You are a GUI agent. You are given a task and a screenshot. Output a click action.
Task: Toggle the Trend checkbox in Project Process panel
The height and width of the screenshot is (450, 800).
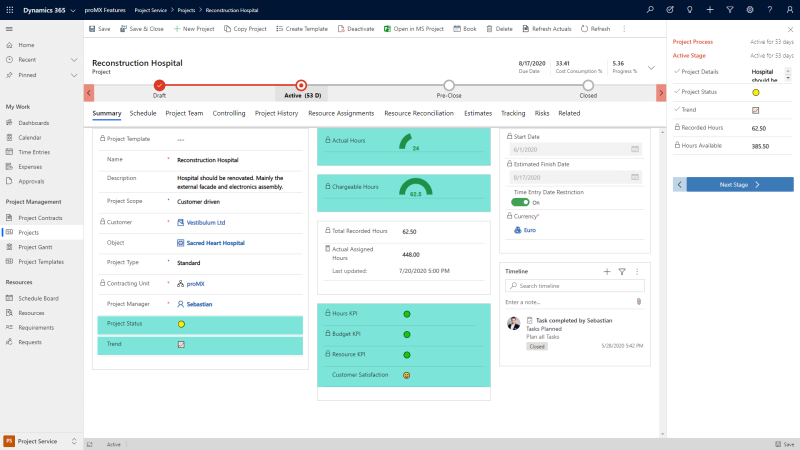coord(756,109)
